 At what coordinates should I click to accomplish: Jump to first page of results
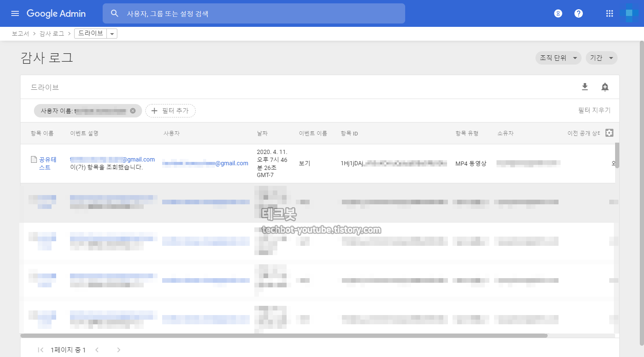[x=41, y=350]
